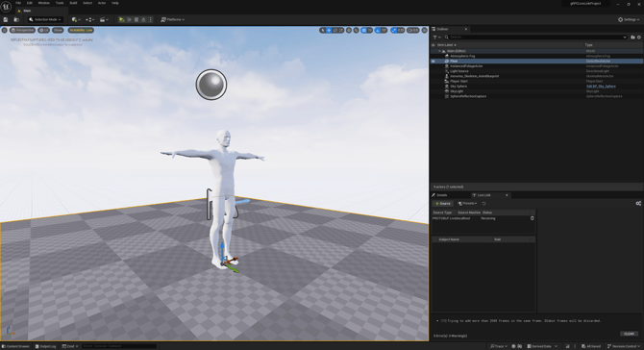This screenshot has height=350, width=644.
Task: Open the Selection Mode dropdown
Action: [x=45, y=20]
